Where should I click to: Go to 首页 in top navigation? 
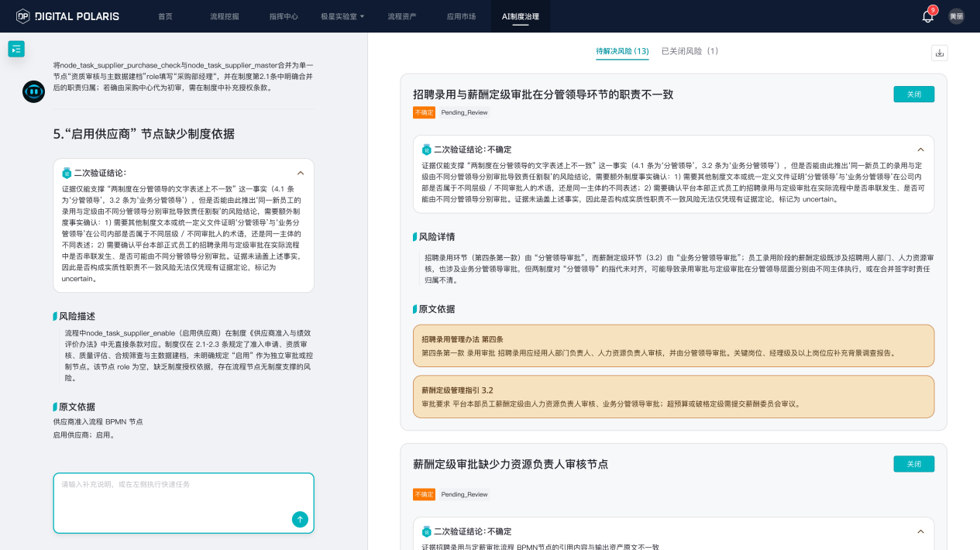tap(165, 16)
